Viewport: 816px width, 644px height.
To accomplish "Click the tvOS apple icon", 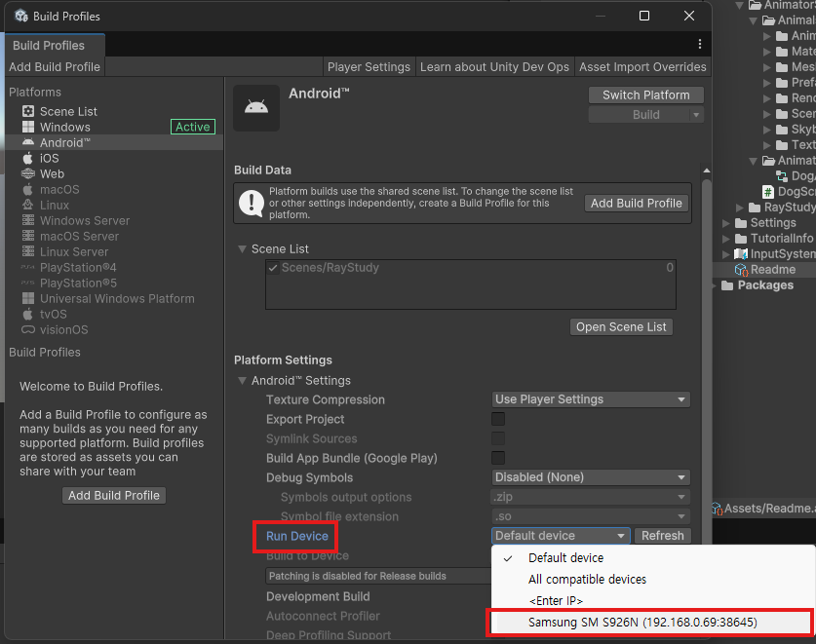I will click(x=28, y=314).
